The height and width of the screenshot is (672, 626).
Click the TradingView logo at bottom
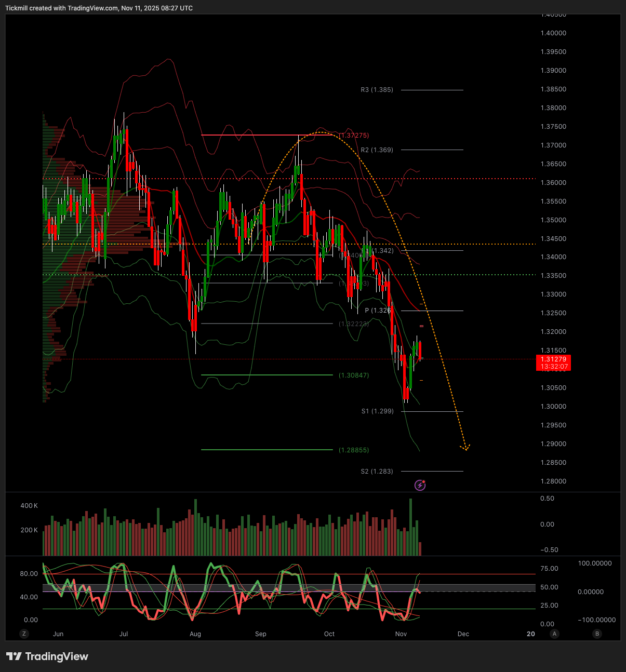click(47, 656)
